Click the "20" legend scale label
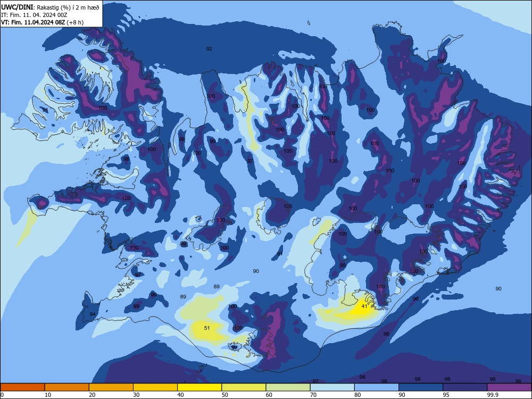The height and width of the screenshot is (399, 532). [x=92, y=395]
